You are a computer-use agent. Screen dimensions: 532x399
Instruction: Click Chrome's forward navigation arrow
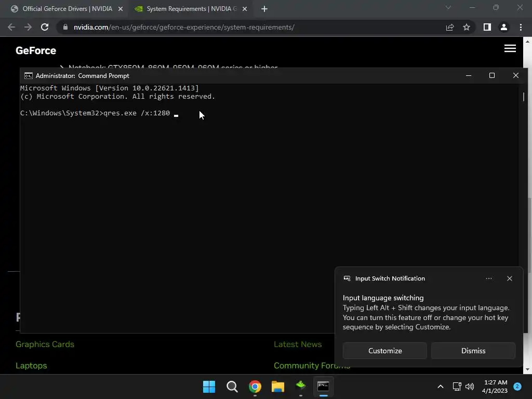click(28, 27)
